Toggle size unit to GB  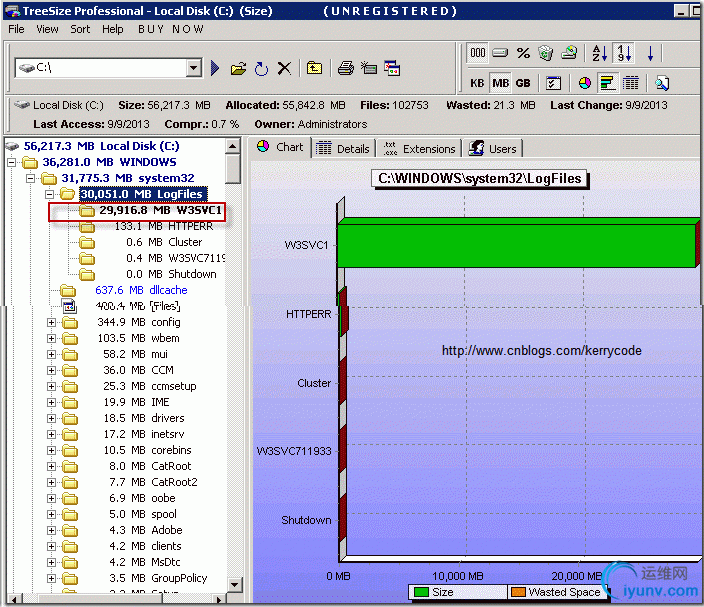tap(522, 83)
